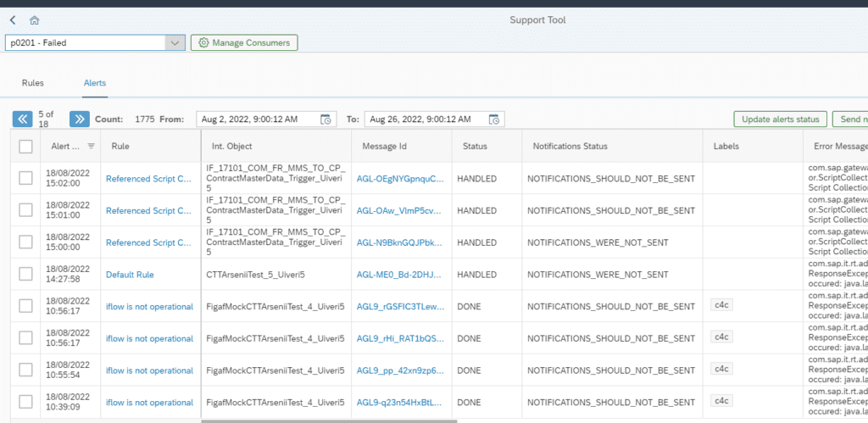Open message AGL-OAw_VlmP5cv link
The height and width of the screenshot is (423, 868).
coord(400,211)
